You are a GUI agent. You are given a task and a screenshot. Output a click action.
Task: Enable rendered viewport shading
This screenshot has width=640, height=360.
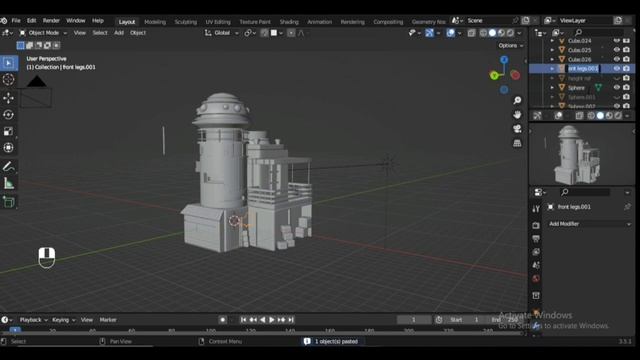point(511,33)
